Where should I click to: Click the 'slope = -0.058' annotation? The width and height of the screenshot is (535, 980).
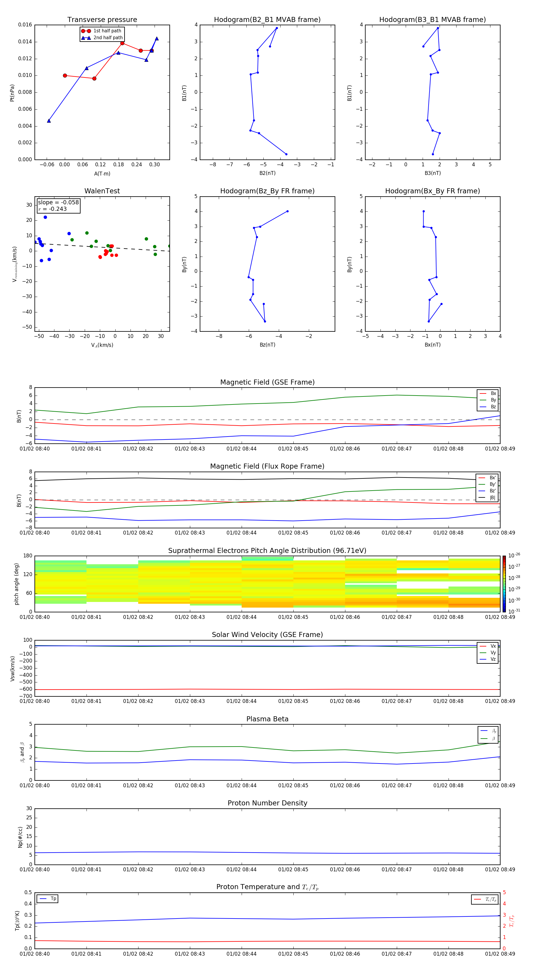click(58, 203)
